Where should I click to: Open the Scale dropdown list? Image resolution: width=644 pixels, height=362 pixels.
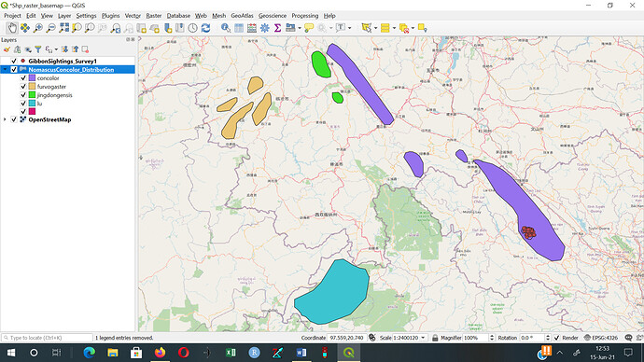click(423, 338)
